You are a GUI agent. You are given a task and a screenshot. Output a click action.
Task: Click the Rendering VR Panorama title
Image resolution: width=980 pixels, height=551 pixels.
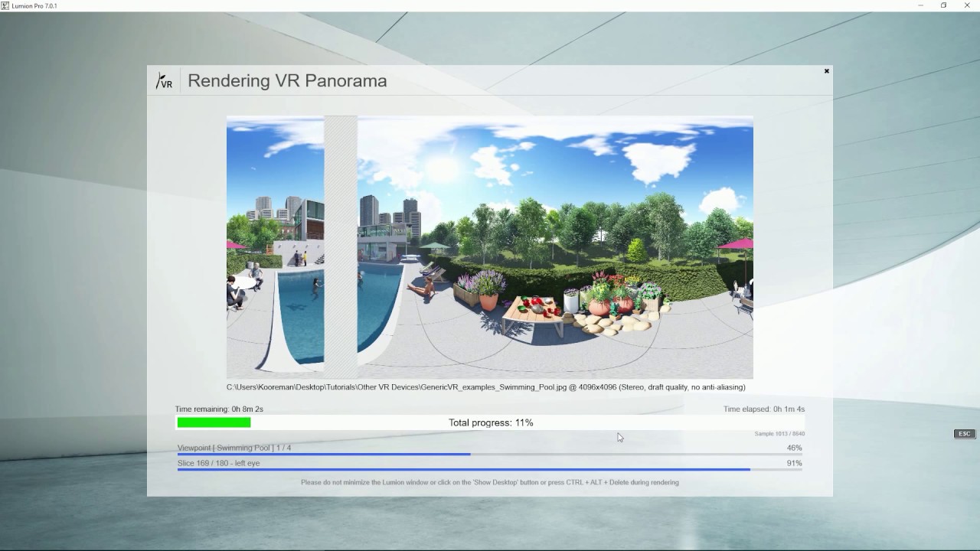[x=287, y=81]
